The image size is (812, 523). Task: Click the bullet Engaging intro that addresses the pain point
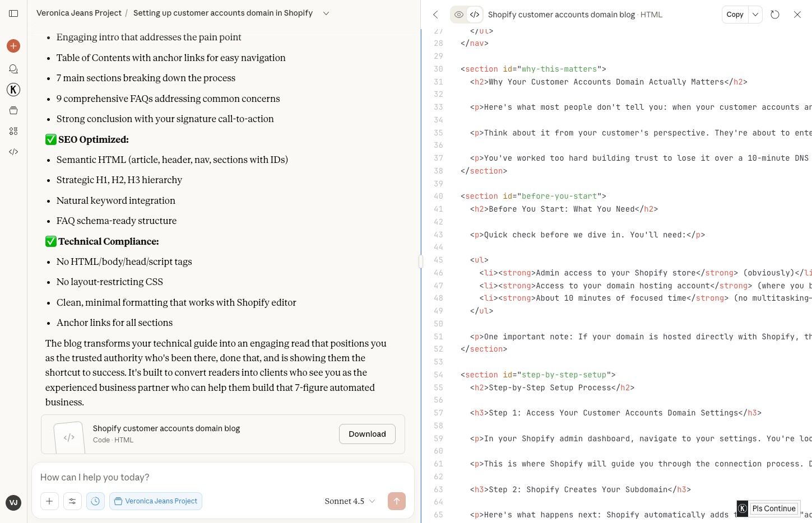click(x=149, y=37)
